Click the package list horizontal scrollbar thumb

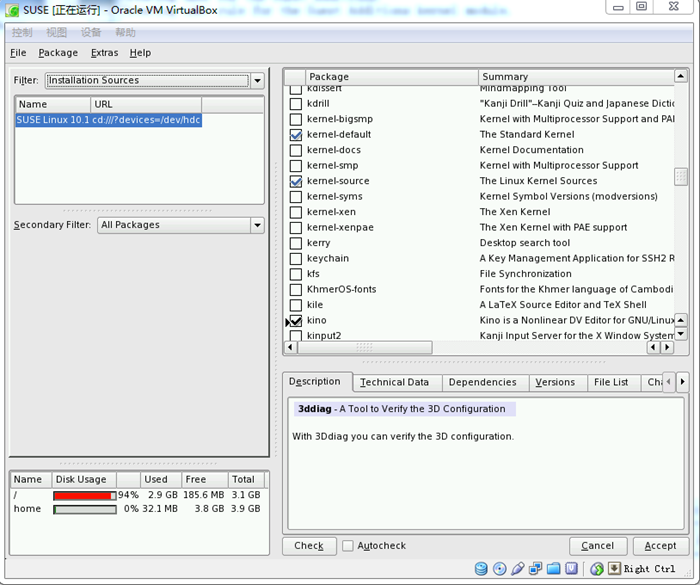tap(364, 347)
